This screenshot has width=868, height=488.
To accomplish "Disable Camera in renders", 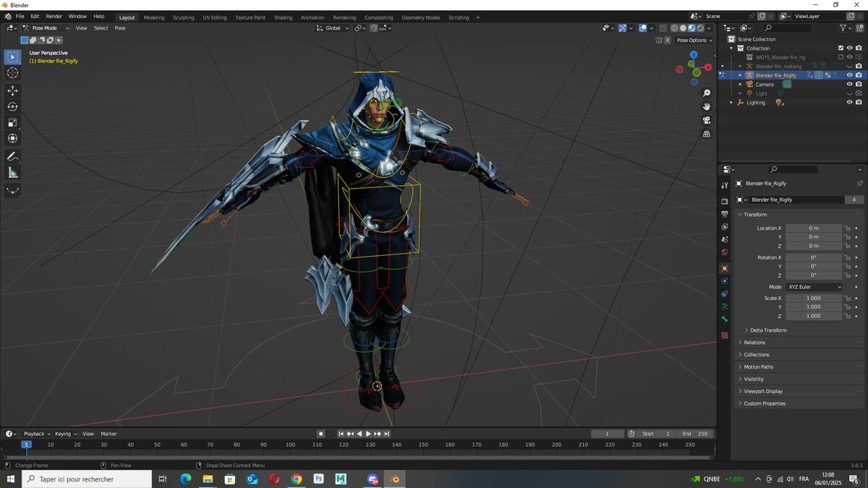I will coord(859,84).
